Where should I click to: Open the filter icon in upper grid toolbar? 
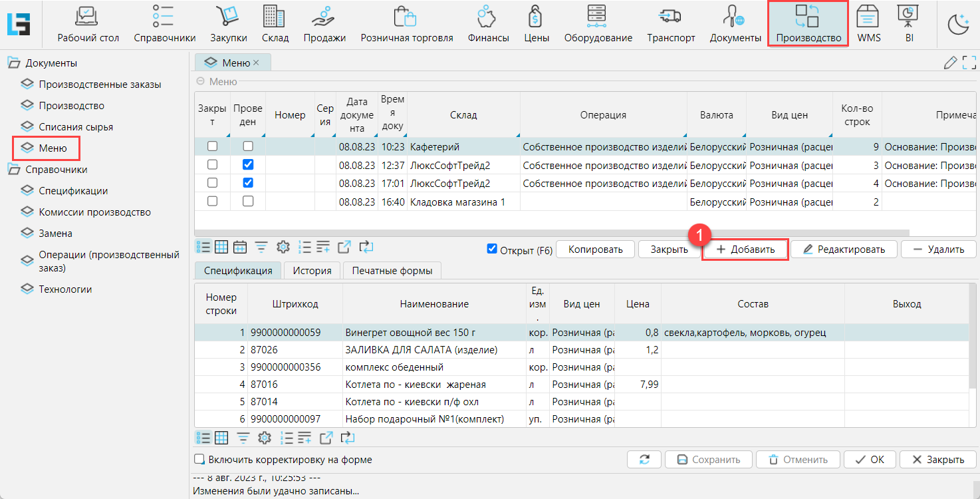(x=261, y=248)
